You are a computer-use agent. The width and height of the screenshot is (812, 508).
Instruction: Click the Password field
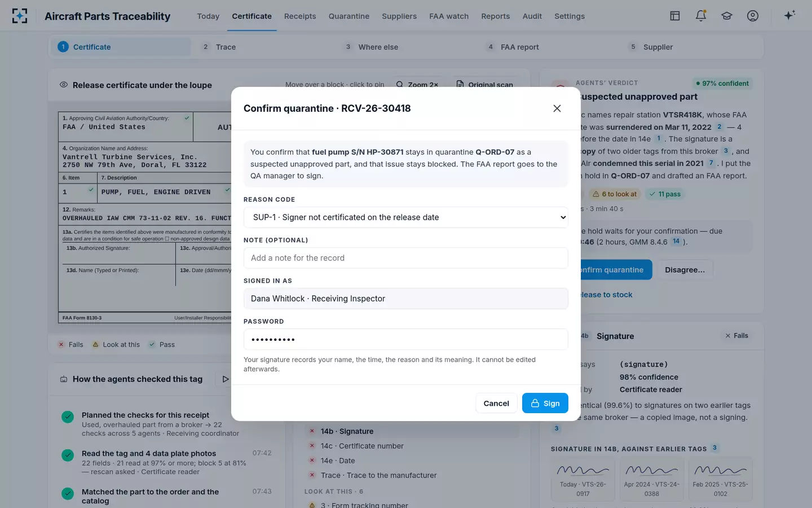pos(406,339)
